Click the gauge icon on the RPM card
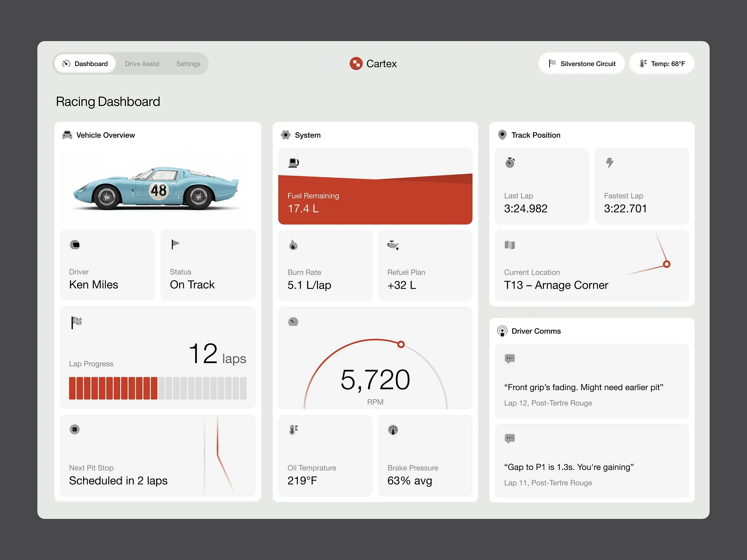The width and height of the screenshot is (747, 560). click(x=293, y=322)
